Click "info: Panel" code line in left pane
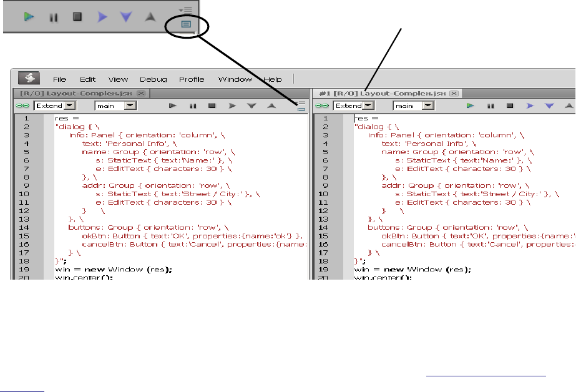The width and height of the screenshot is (576, 392). pos(147,135)
